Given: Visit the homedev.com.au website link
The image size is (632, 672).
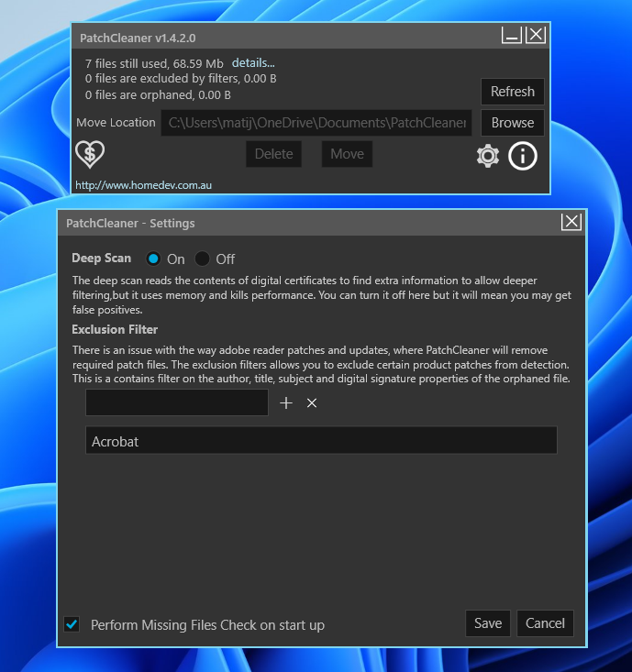Looking at the screenshot, I should [143, 185].
